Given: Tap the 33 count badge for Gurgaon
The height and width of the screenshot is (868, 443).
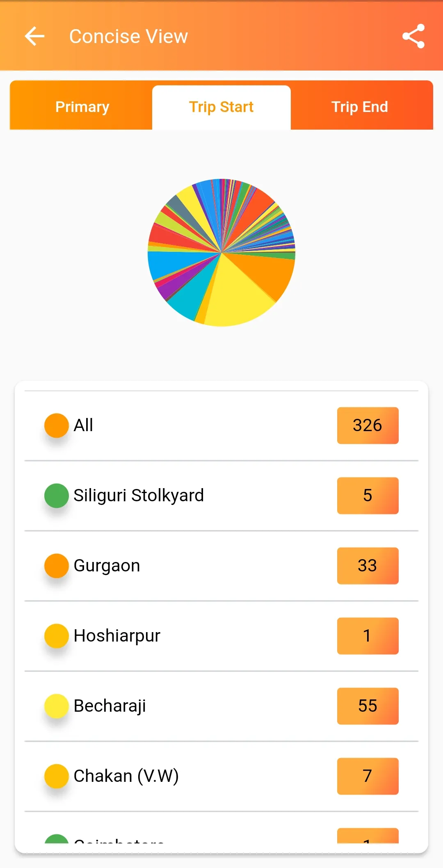Looking at the screenshot, I should (x=368, y=566).
